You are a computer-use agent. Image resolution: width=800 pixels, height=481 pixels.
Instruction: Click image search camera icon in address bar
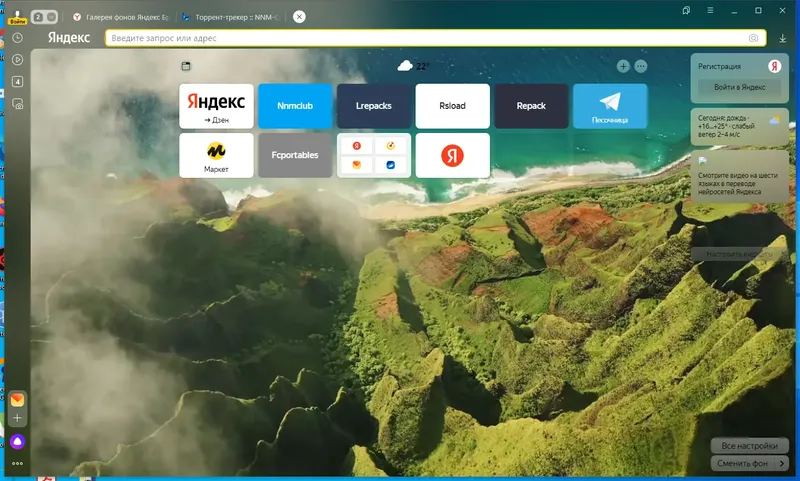753,38
